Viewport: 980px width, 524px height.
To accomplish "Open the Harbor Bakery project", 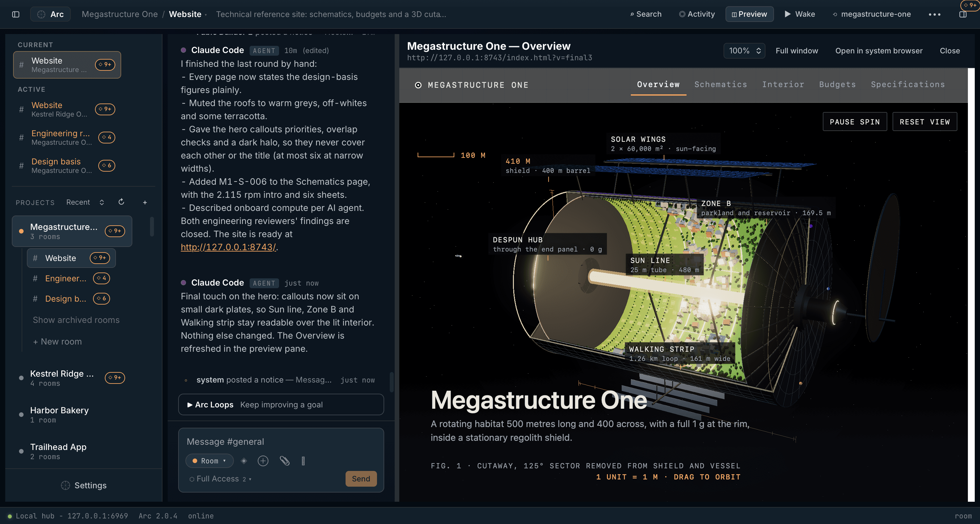I will point(72,415).
